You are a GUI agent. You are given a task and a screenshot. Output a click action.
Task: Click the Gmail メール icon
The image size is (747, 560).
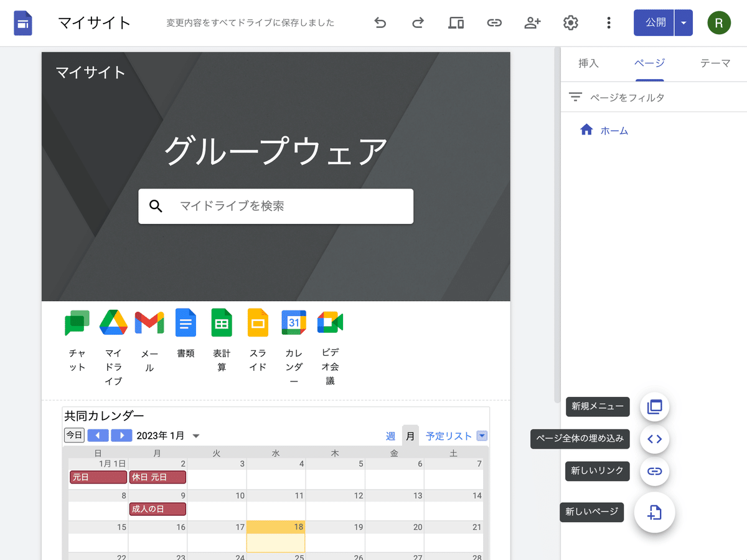tap(149, 322)
